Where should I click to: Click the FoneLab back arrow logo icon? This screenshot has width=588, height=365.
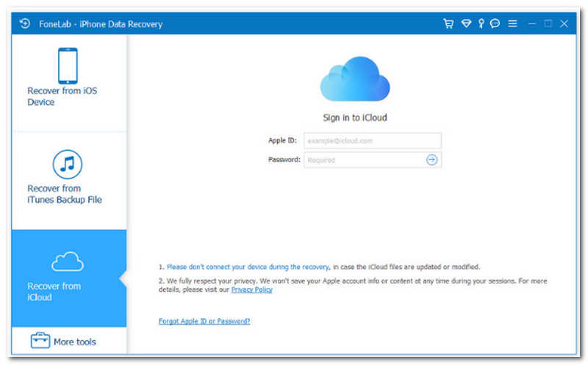(24, 24)
